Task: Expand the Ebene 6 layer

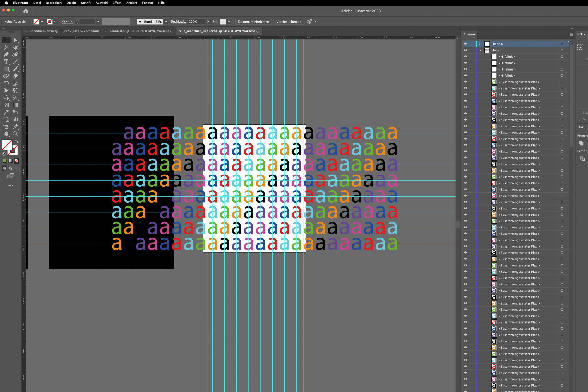Action: [480, 44]
